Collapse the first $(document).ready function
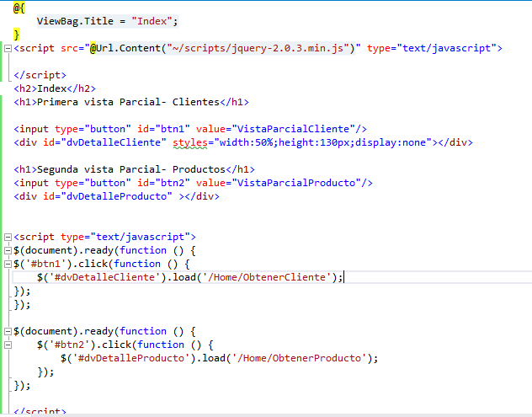The height and width of the screenshot is (417, 532). pos(8,250)
